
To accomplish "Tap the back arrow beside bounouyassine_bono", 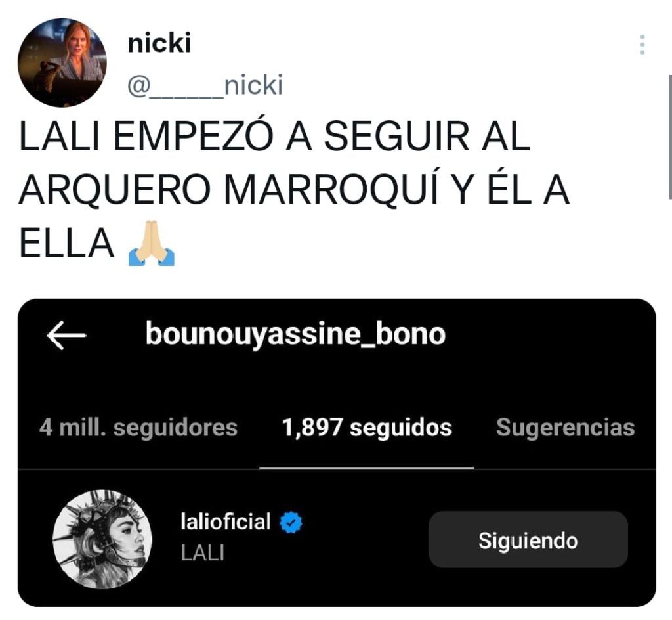I will click(x=66, y=335).
